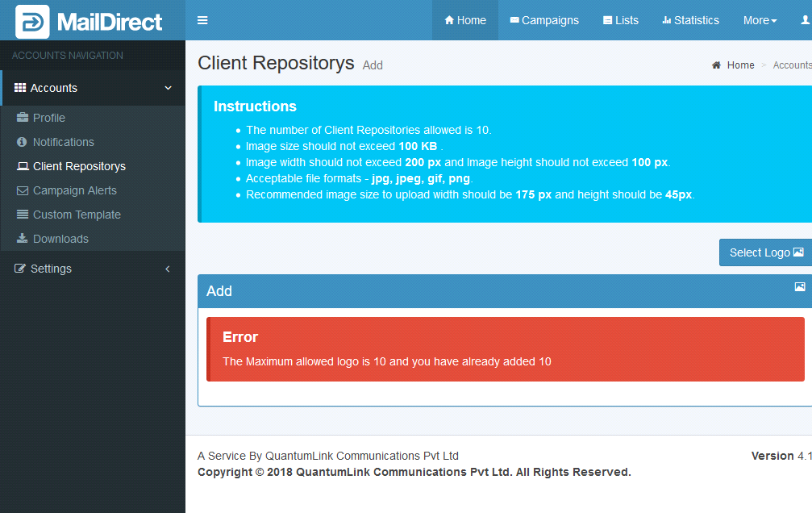Click the Home breadcrumb link

pyautogui.click(x=740, y=65)
